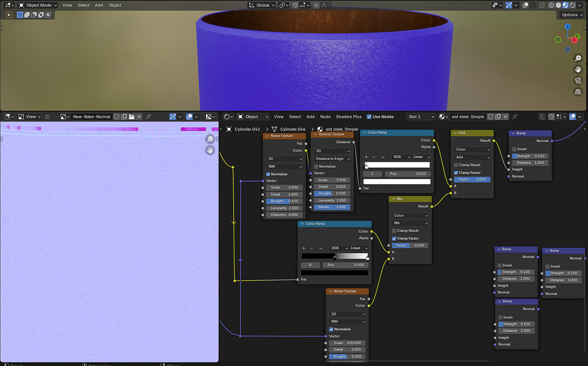Click the Cylinder.042 breadcrumb
The width and height of the screenshot is (588, 366).
pyautogui.click(x=247, y=129)
